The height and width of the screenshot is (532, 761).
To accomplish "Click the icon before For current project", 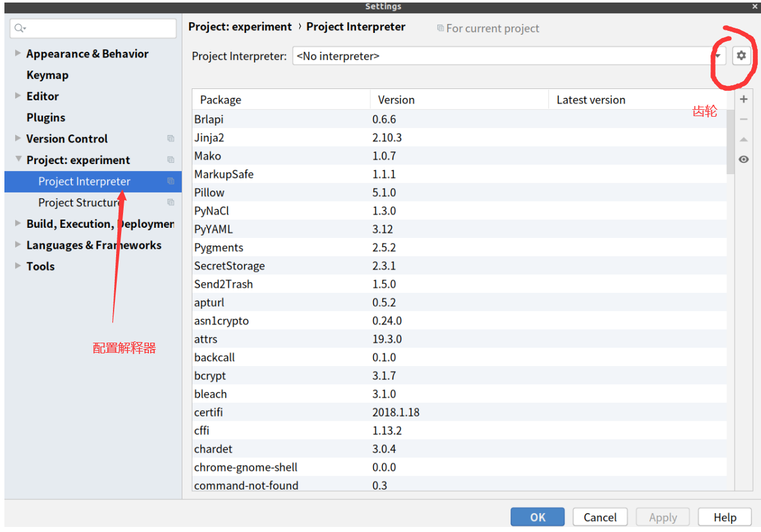I will point(440,28).
